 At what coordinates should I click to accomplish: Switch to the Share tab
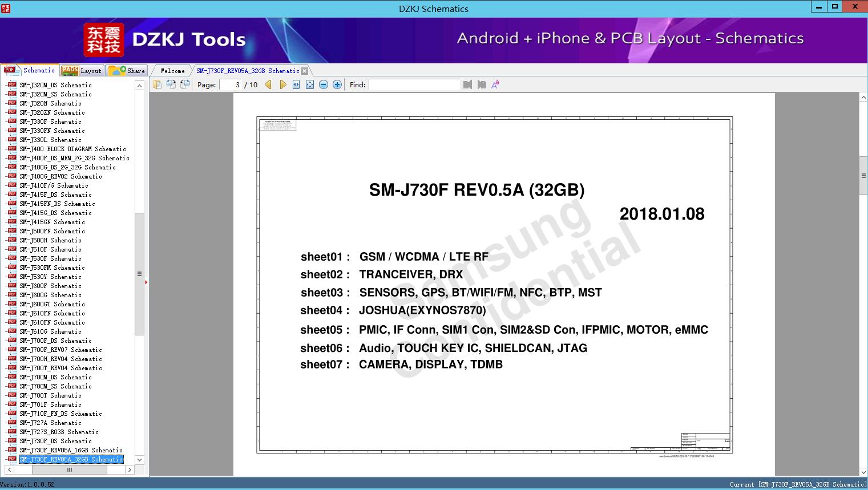click(127, 71)
